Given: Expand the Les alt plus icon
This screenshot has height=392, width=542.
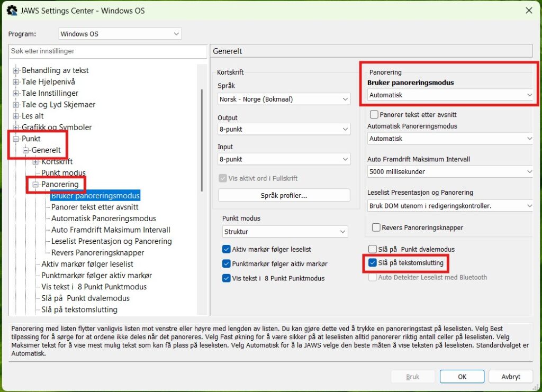Looking at the screenshot, I should [x=16, y=116].
